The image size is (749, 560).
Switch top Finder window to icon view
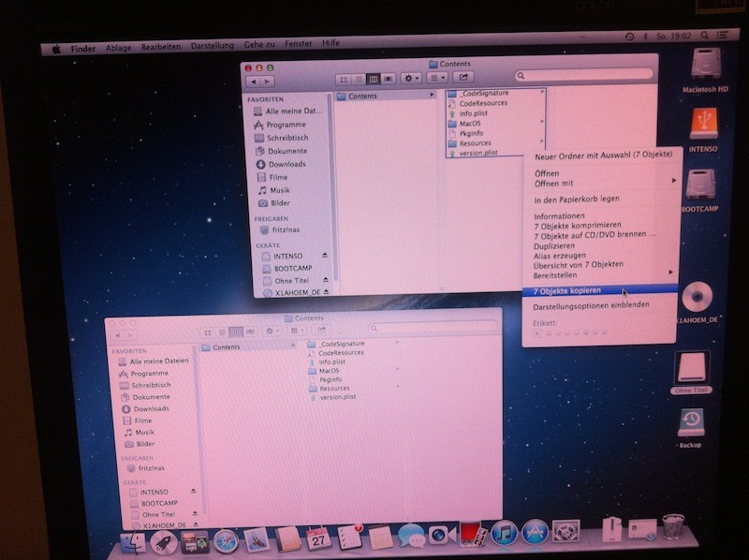(x=344, y=80)
